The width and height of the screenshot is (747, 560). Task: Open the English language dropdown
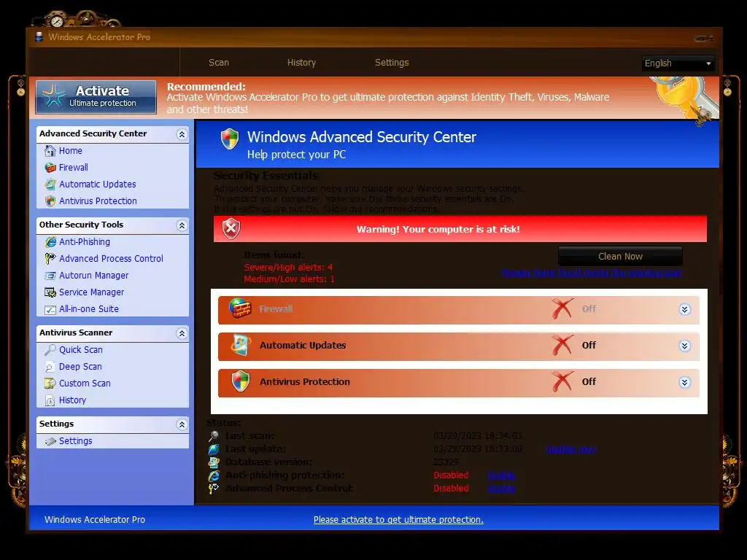click(x=678, y=63)
